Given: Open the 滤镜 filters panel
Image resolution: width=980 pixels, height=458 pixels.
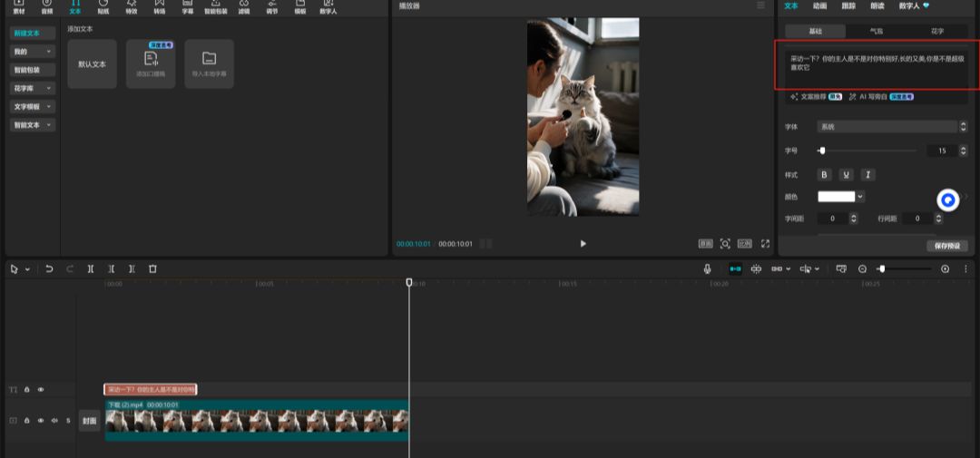Looking at the screenshot, I should click(x=244, y=7).
